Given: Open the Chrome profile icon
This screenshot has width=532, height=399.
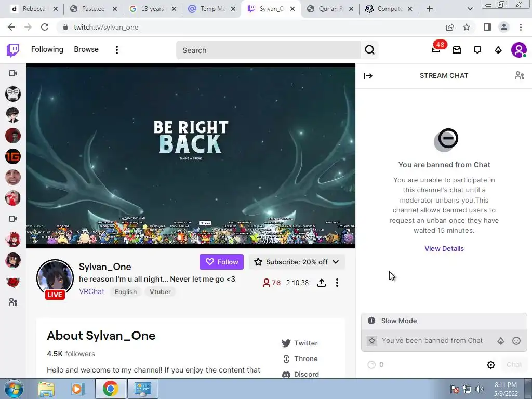Looking at the screenshot, I should [504, 27].
